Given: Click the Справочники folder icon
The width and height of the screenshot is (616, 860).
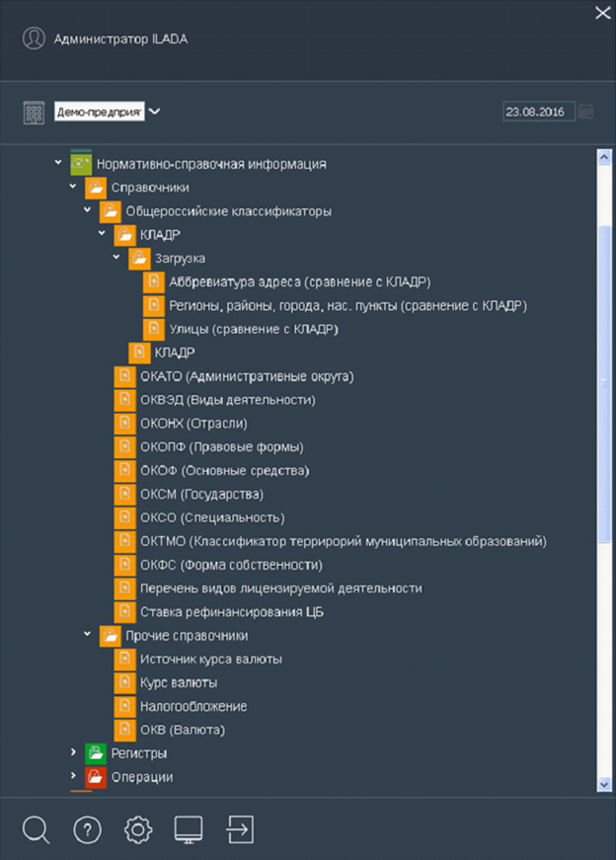Looking at the screenshot, I should [96, 188].
